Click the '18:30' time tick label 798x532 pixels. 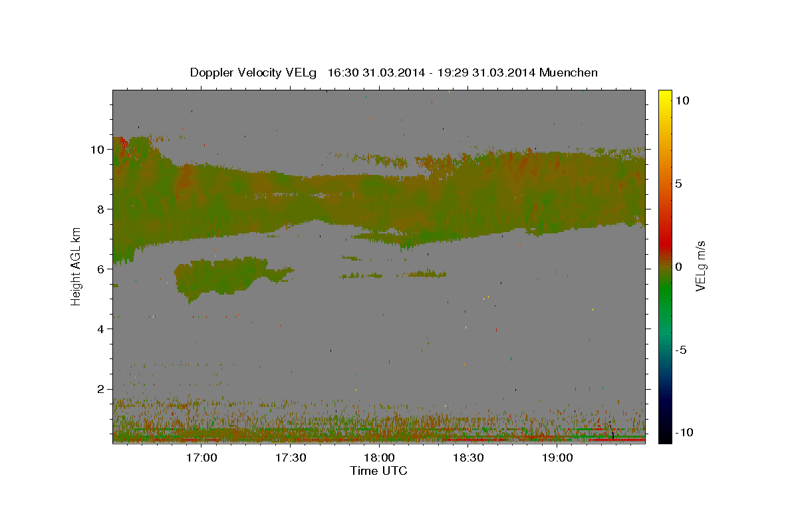(x=467, y=458)
